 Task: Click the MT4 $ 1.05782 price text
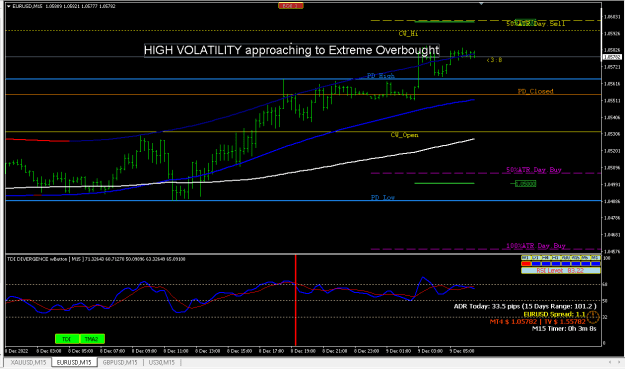click(x=538, y=321)
